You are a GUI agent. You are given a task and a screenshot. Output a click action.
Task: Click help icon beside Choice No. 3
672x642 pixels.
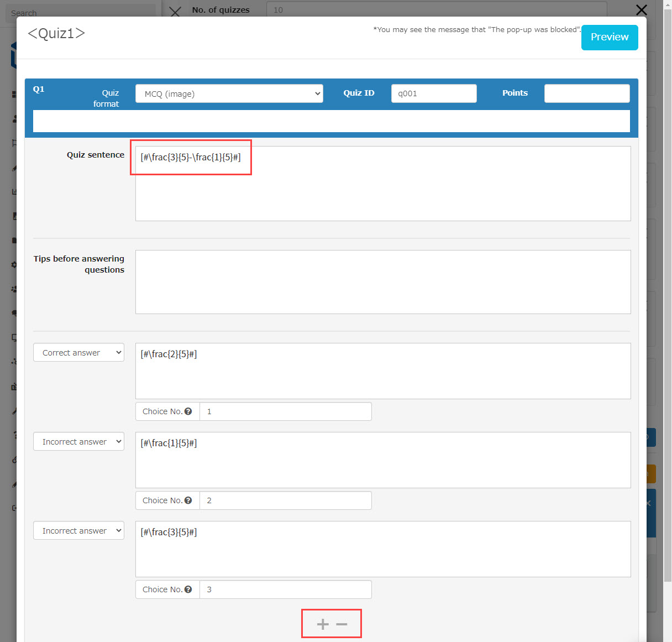pos(188,589)
